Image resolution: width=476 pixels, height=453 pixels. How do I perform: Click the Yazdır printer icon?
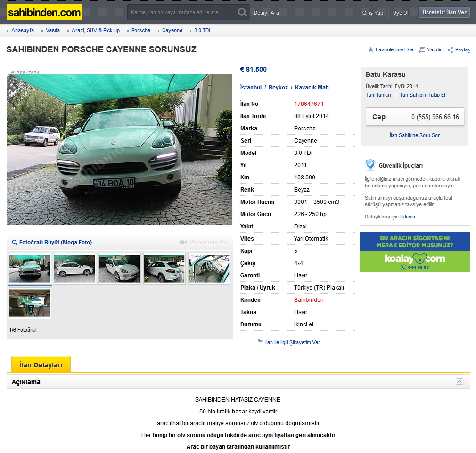click(423, 50)
